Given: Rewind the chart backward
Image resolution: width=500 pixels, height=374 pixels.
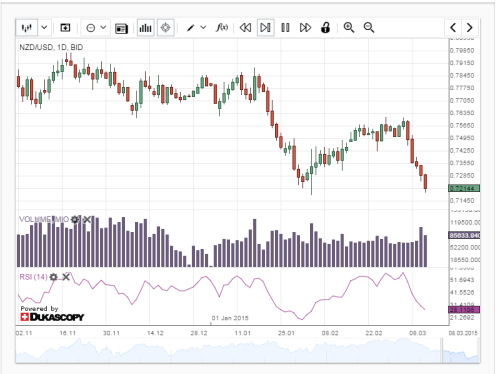Looking at the screenshot, I should [x=245, y=28].
